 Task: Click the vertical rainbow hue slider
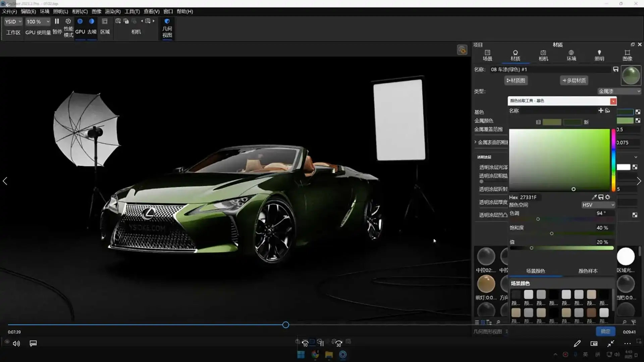[613, 161]
